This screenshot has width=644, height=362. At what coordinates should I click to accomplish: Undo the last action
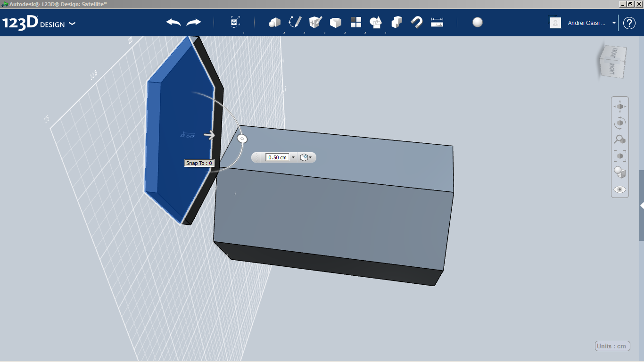point(173,22)
